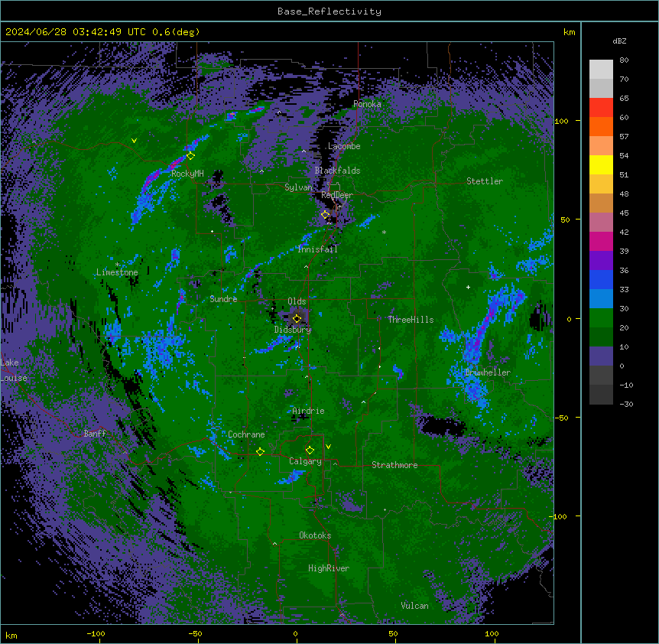Click the Lacombe city label

344,146
